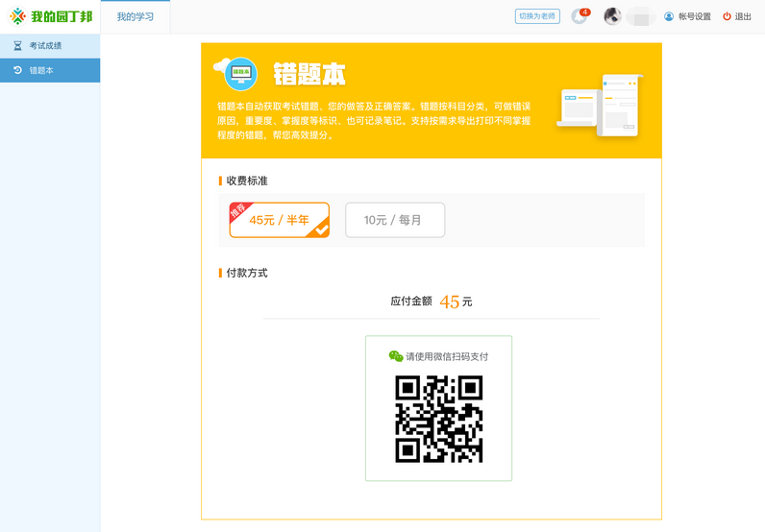Click the 退出 logout link
Screen dimensions: 765x532
[x=743, y=16]
